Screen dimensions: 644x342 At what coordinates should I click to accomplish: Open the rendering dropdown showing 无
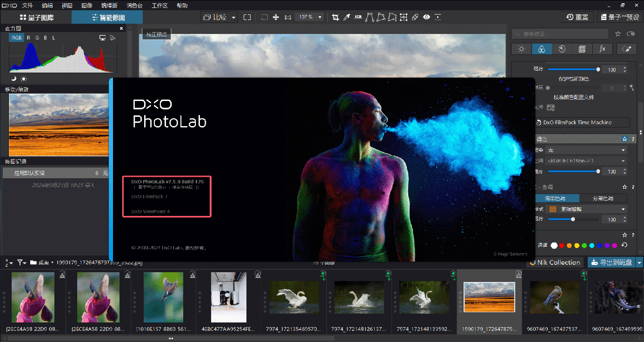587,150
